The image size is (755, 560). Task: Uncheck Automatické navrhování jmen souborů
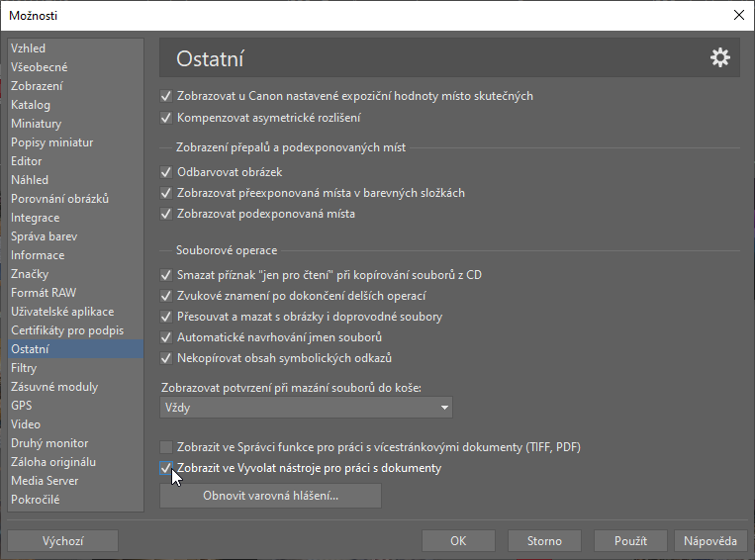(166, 337)
